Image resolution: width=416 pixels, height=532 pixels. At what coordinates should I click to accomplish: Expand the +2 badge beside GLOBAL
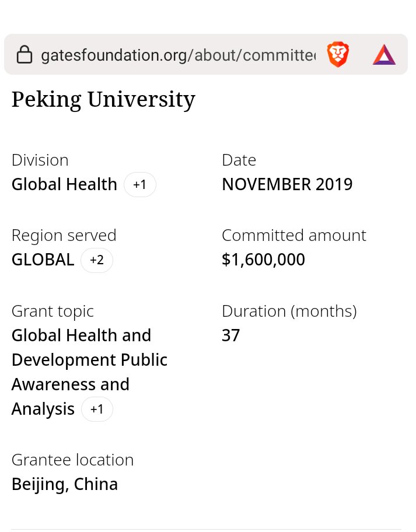click(x=97, y=260)
